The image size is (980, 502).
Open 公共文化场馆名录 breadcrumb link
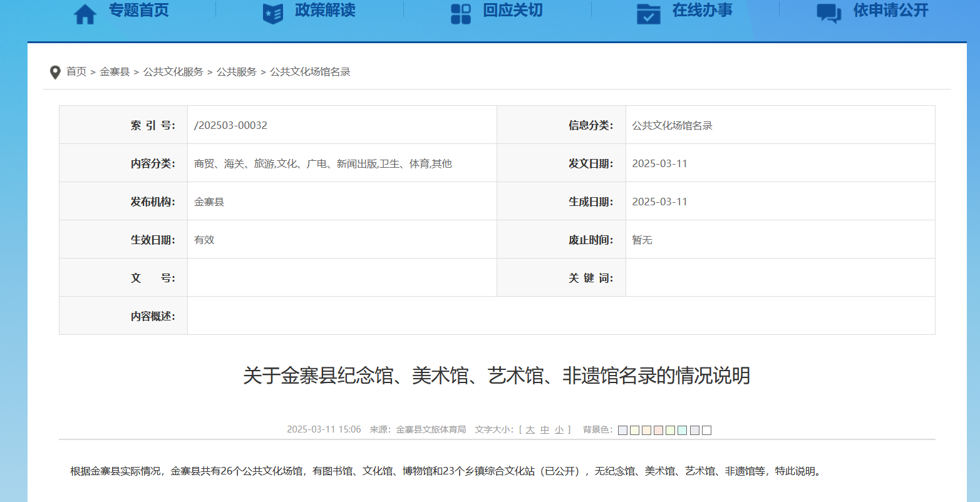coord(310,72)
